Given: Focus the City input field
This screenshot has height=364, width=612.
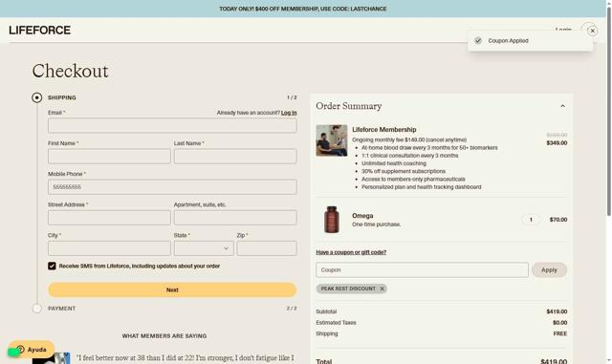Looking at the screenshot, I should [x=109, y=248].
